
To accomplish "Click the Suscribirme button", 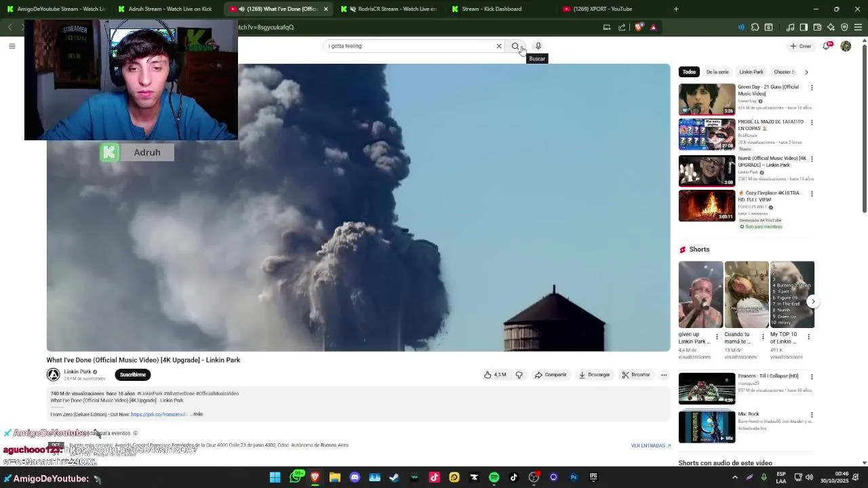I will [133, 375].
